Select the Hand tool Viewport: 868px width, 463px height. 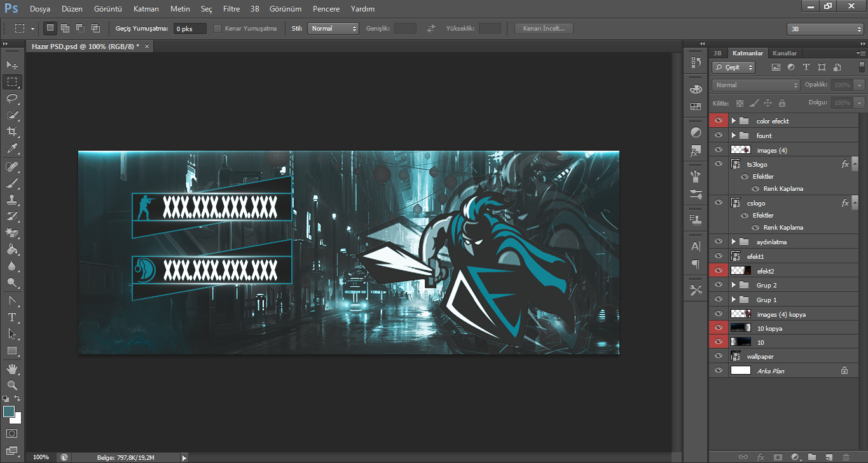pos(12,368)
